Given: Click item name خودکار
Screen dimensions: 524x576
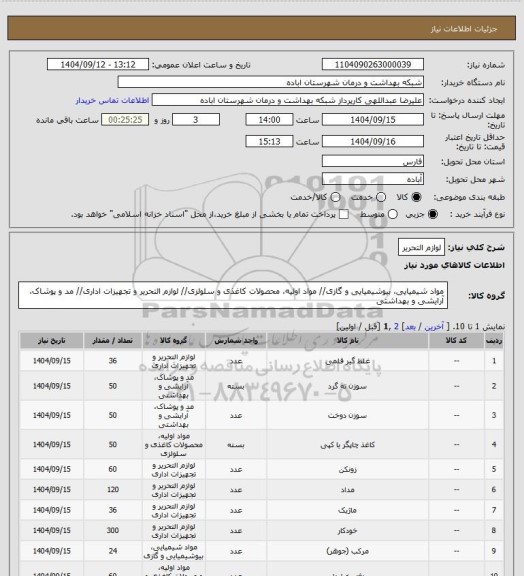Looking at the screenshot, I should [348, 531].
